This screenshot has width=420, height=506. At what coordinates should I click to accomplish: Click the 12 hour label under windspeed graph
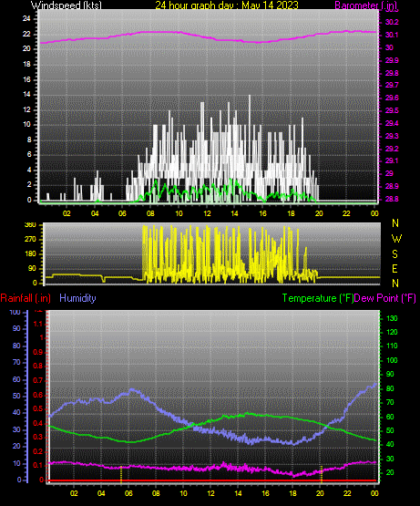click(x=207, y=213)
